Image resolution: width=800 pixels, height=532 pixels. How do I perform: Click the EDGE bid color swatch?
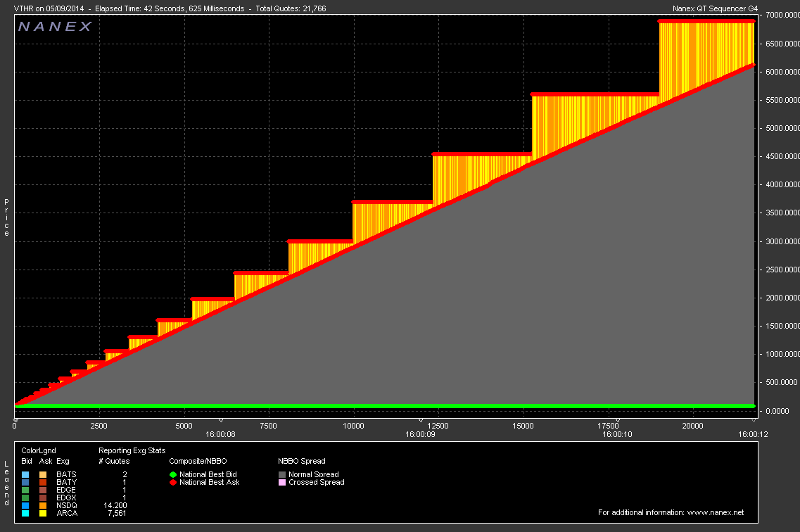[25, 490]
